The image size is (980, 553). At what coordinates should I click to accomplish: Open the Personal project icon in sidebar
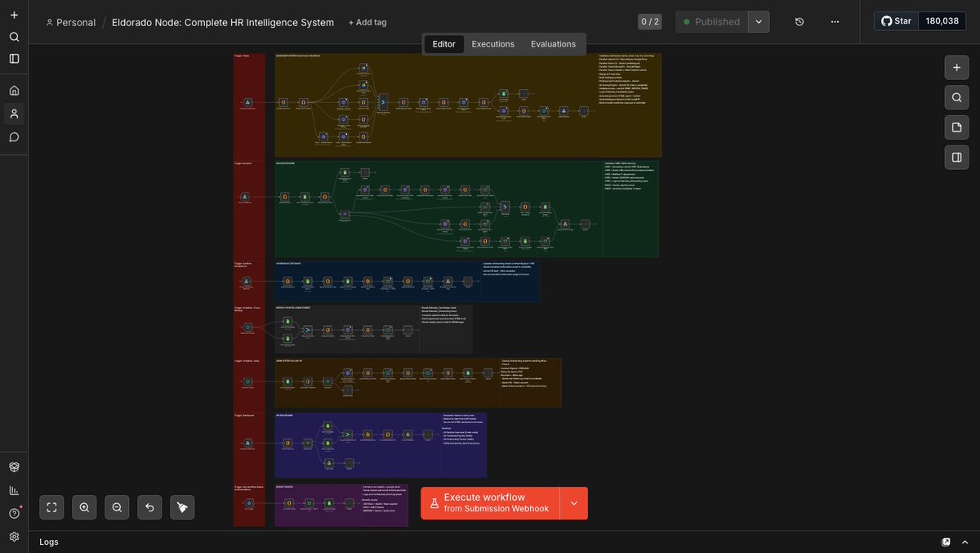(14, 114)
